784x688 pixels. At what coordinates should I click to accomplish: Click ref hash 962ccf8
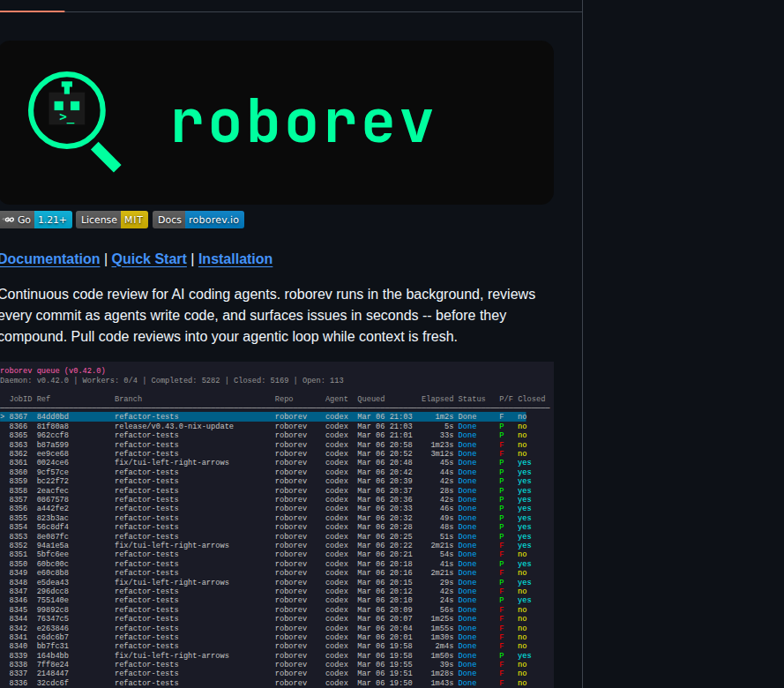[53, 435]
